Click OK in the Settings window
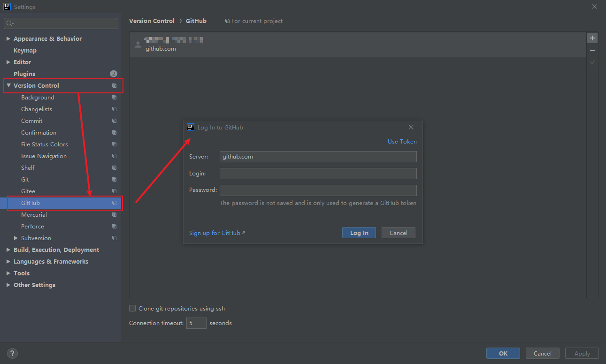The width and height of the screenshot is (606, 364). coord(503,354)
